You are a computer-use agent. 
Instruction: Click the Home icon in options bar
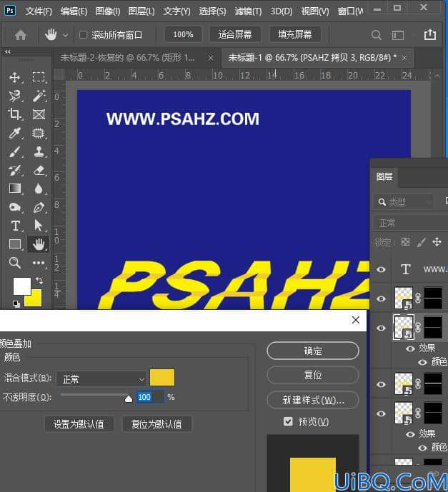click(x=21, y=34)
